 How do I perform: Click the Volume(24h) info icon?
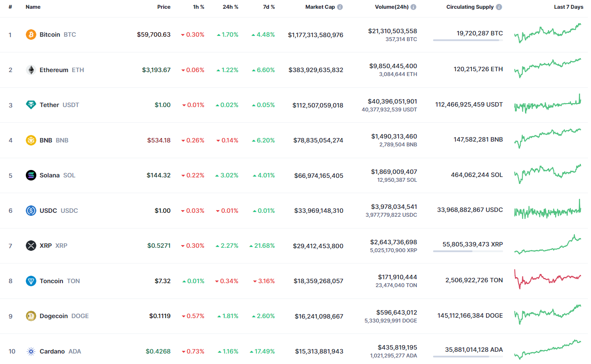point(413,7)
